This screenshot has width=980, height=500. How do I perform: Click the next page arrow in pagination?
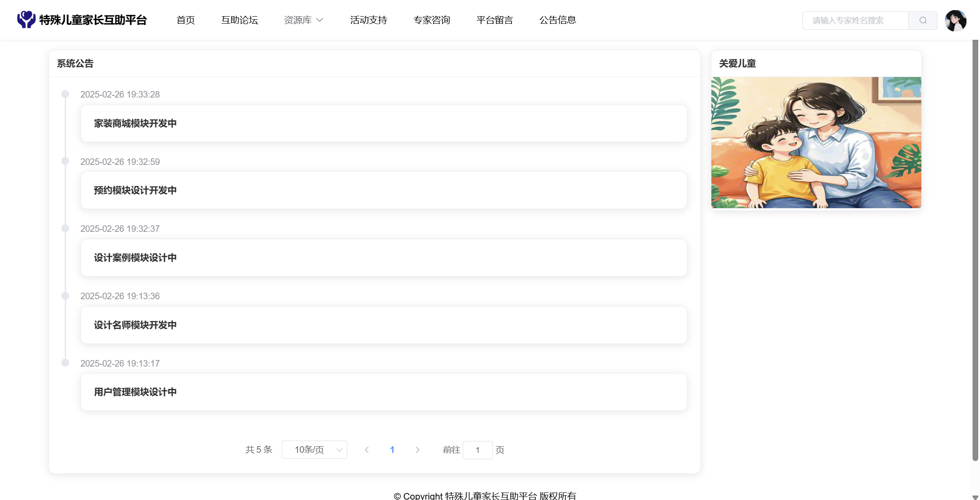[417, 450]
